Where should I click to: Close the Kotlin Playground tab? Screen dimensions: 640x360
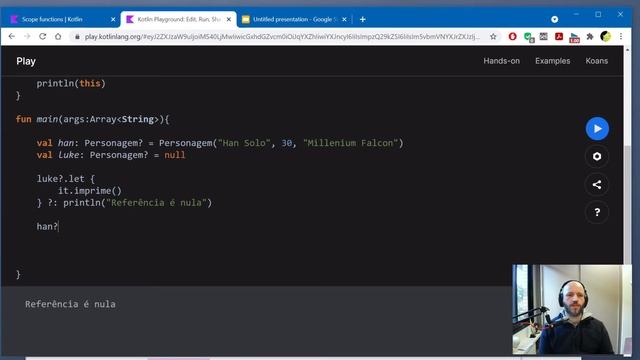pos(229,19)
